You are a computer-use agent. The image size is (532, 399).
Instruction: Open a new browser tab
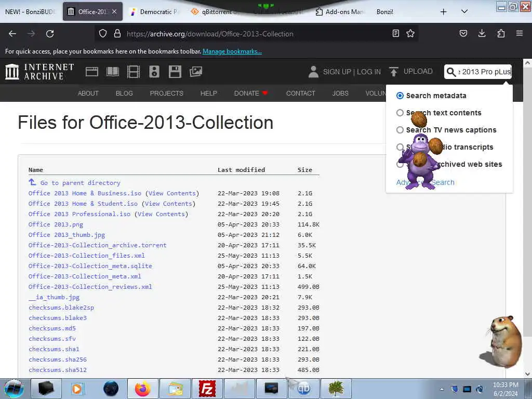coord(444,11)
